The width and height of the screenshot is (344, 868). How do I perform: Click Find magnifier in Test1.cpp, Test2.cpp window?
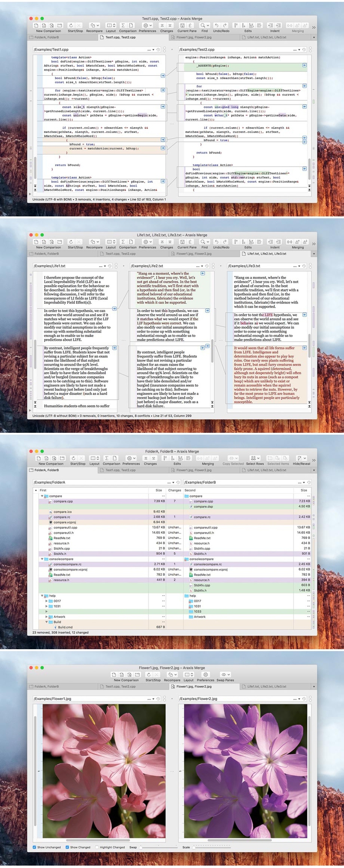coord(204,25)
